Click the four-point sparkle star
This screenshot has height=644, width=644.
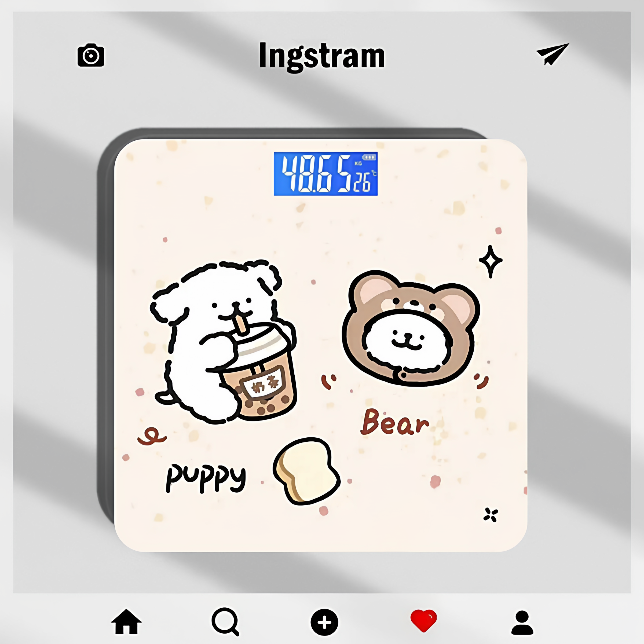pyautogui.click(x=490, y=261)
